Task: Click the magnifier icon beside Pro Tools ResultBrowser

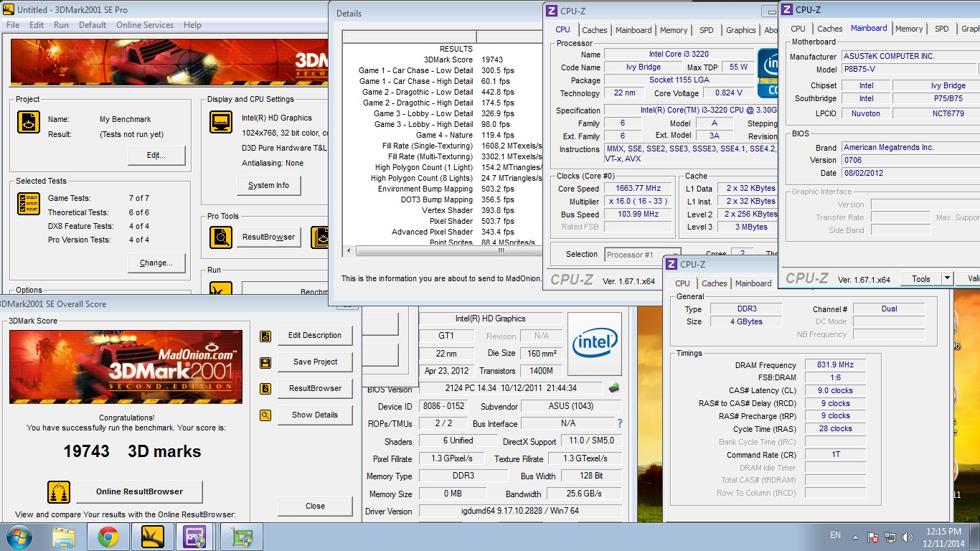Action: [x=221, y=237]
